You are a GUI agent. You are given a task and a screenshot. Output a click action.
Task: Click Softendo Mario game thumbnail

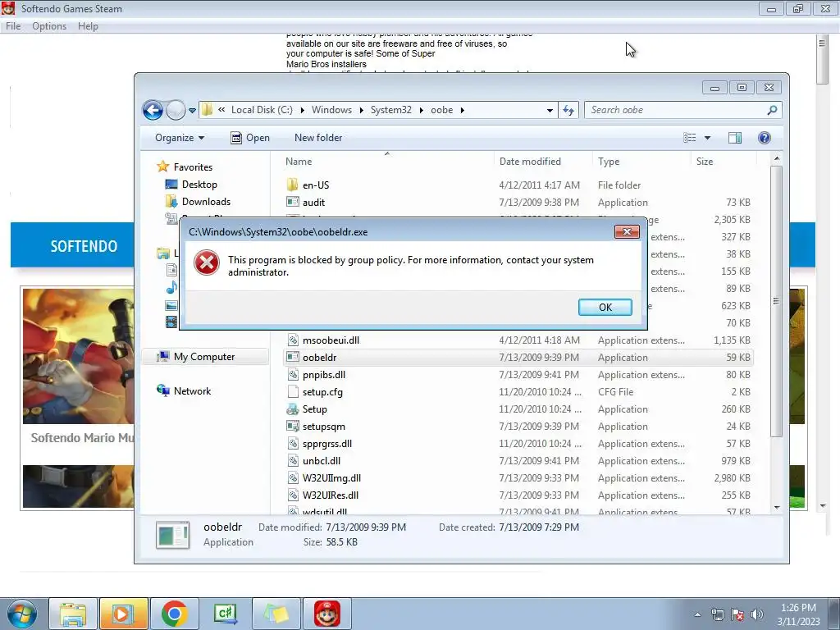(78, 356)
